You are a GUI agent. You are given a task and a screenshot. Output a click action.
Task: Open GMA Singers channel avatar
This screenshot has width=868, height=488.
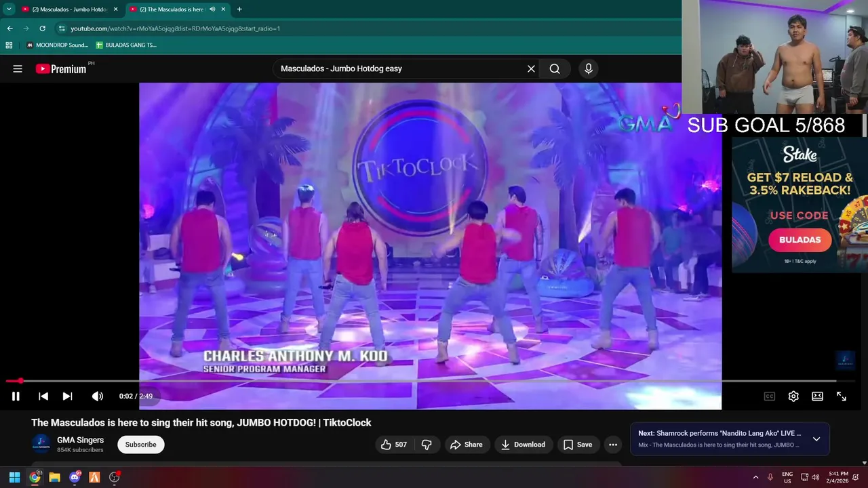[x=41, y=444]
